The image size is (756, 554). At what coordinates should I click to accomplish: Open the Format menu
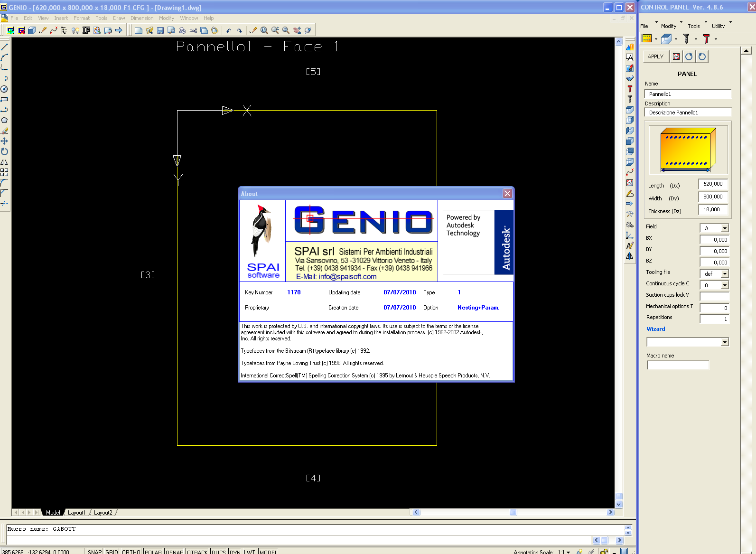(81, 18)
